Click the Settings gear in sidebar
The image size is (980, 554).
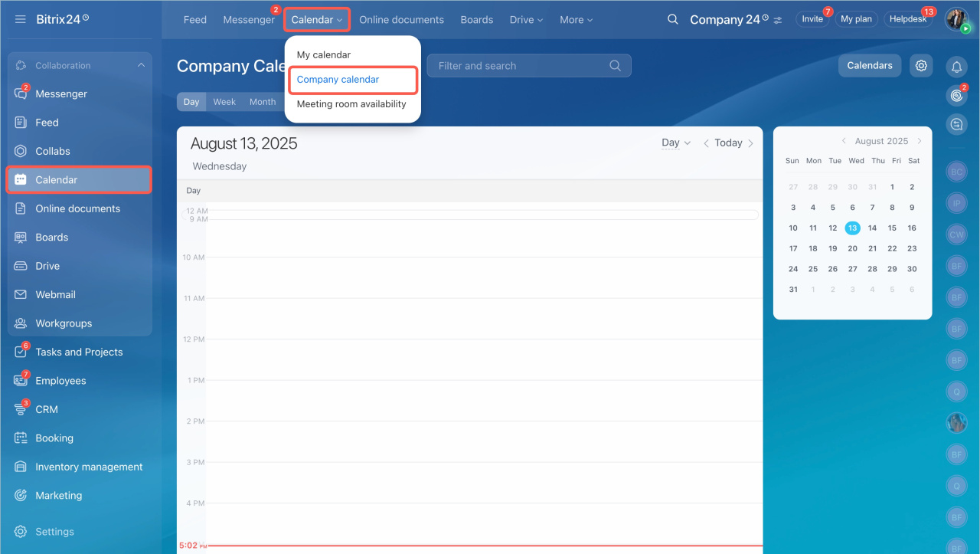point(21,532)
